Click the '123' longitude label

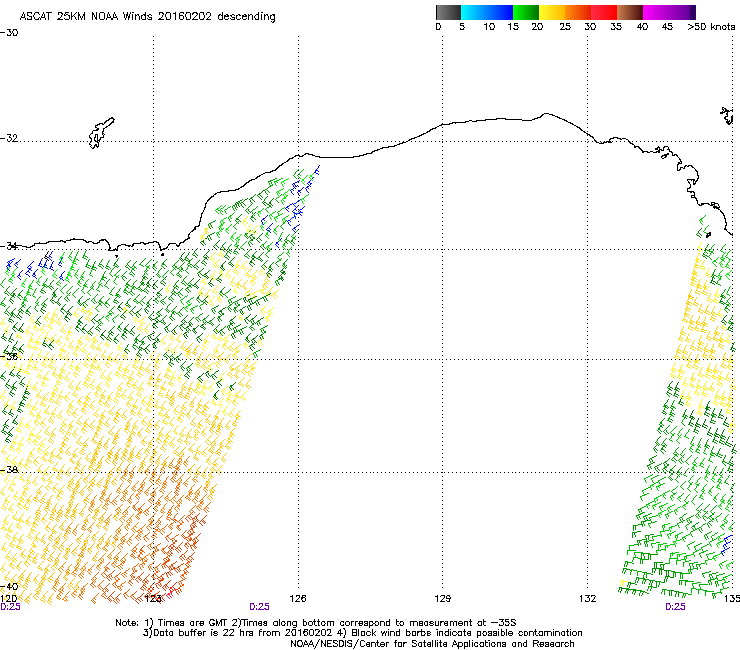click(x=153, y=599)
